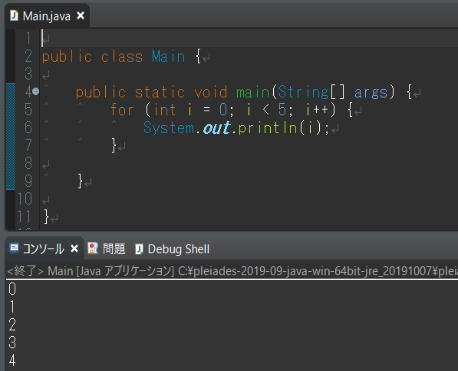Open the コンソール tab
Viewport: 458px width, 371px height.
43,249
